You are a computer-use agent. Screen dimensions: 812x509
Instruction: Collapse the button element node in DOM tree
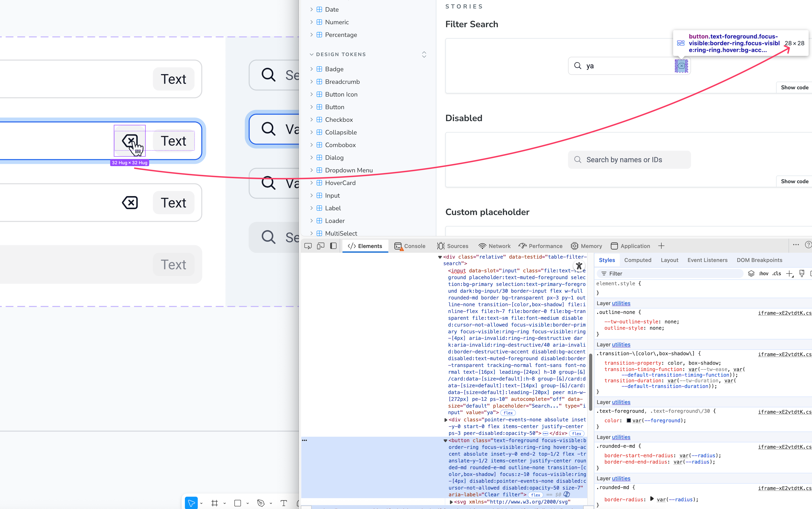coord(445,441)
